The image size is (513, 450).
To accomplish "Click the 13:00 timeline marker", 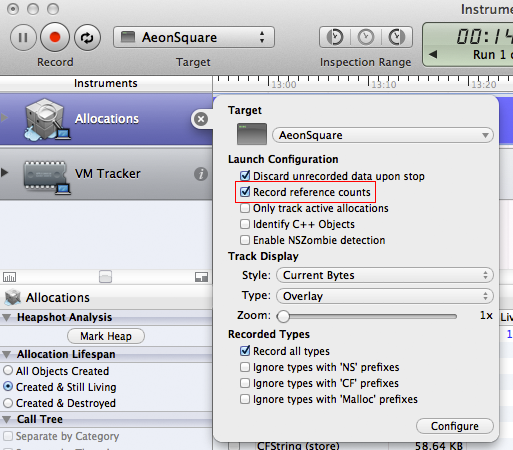I will point(284,85).
